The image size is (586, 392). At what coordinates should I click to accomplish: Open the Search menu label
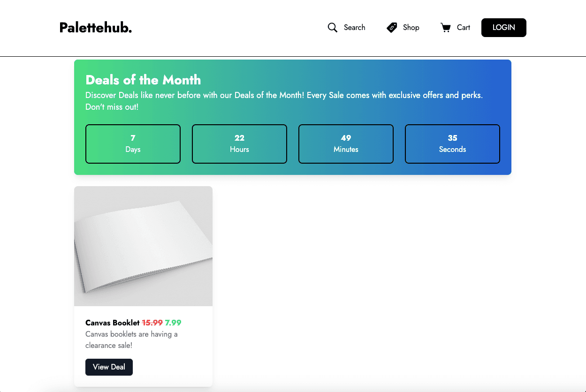click(354, 28)
